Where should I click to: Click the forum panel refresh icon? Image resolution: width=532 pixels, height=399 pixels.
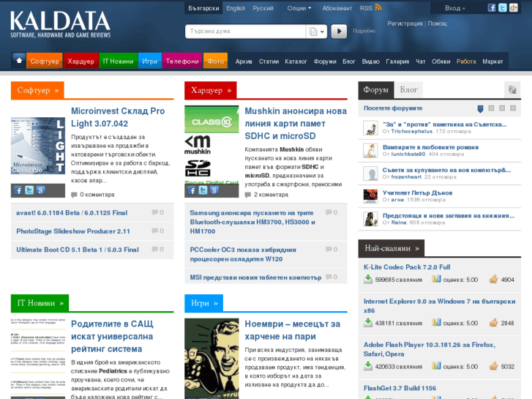(x=512, y=89)
